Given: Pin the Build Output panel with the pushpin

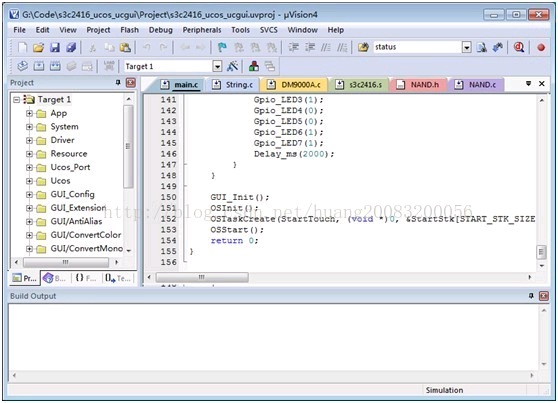Looking at the screenshot, I should (531, 296).
